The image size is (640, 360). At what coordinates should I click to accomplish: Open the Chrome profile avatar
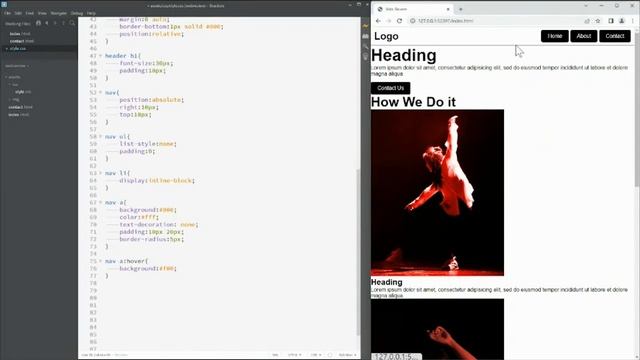coord(622,21)
